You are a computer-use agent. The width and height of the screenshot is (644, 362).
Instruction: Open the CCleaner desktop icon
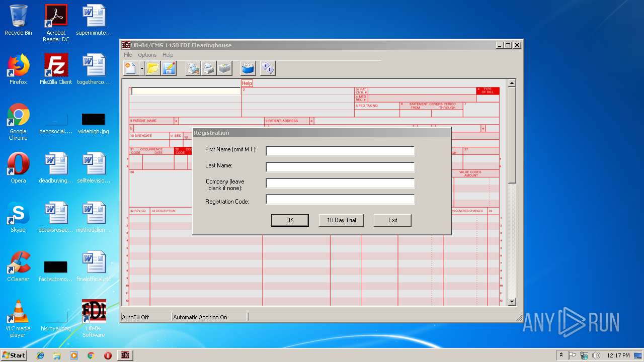coord(18,267)
